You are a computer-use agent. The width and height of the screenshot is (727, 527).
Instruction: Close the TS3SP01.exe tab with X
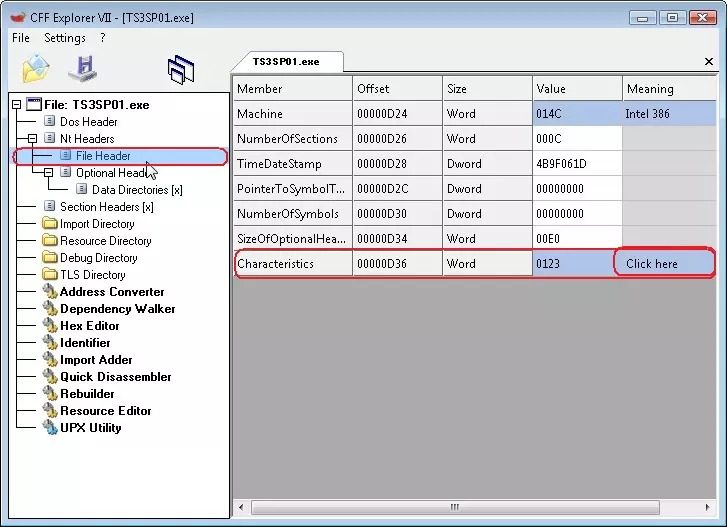(709, 61)
